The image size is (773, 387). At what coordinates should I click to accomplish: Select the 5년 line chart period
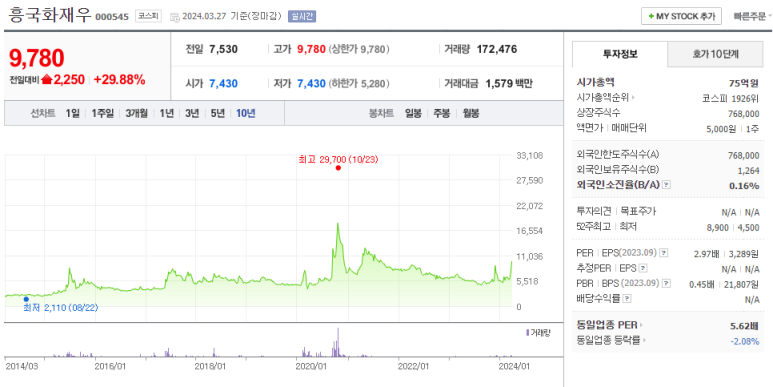(217, 113)
